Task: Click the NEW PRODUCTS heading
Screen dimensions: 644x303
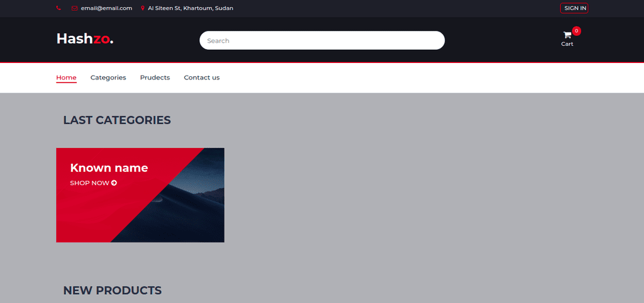Action: pyautogui.click(x=112, y=290)
